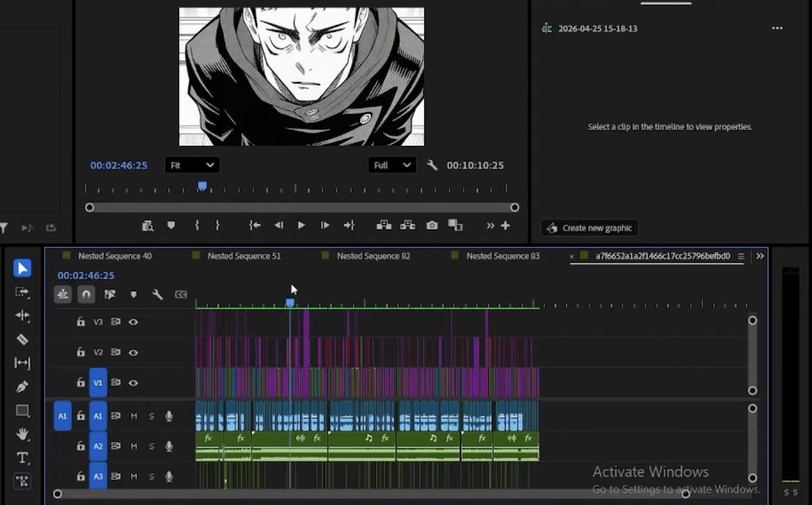Viewport: 812px width, 505px height.
Task: Close the a7f6652a1a2f1466c17cc25796befbd0 sequence tab
Action: pyautogui.click(x=572, y=257)
